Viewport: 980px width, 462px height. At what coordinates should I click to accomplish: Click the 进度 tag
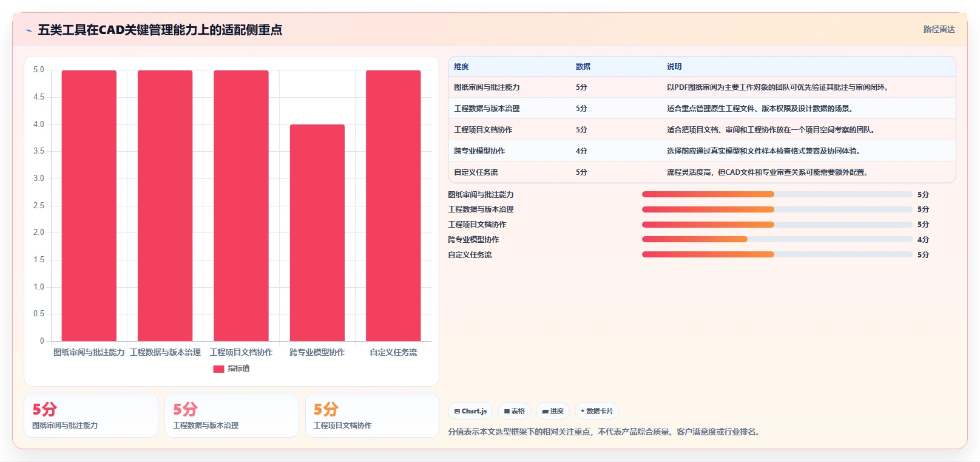552,411
